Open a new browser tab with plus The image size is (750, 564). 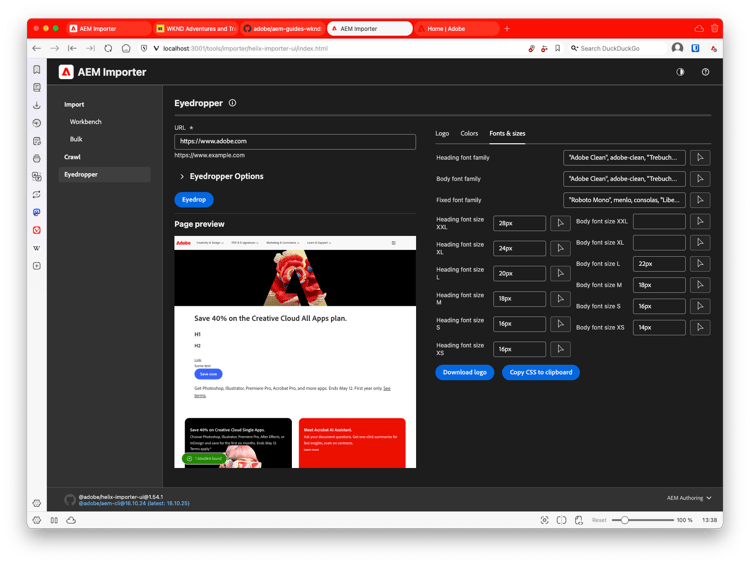click(507, 29)
